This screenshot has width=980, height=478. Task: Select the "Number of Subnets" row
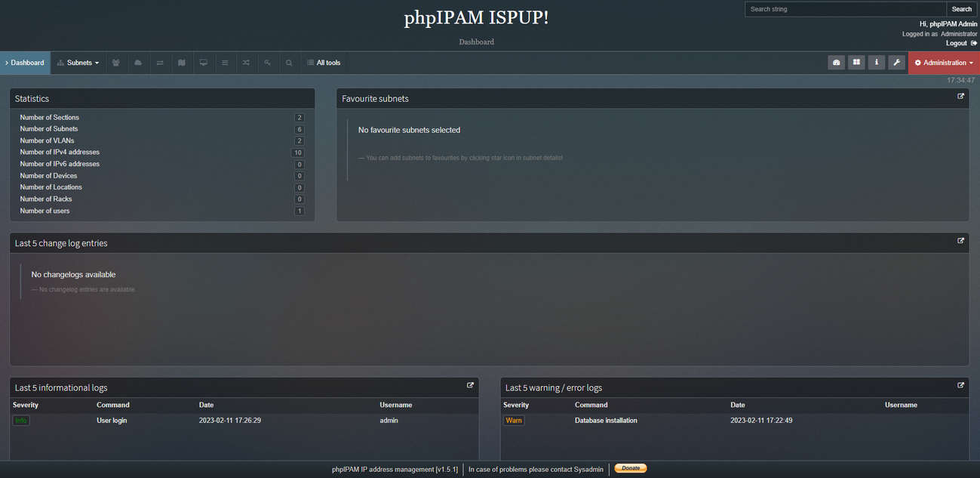[x=162, y=129]
